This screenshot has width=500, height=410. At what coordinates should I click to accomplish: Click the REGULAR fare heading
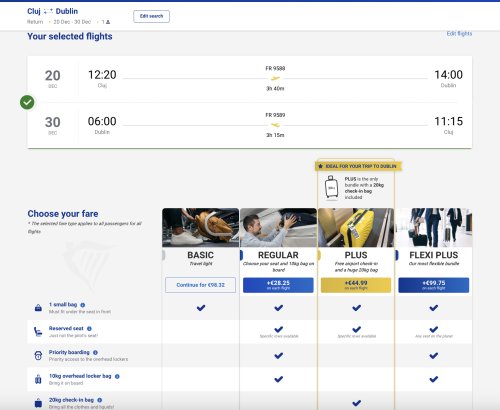[x=278, y=255]
